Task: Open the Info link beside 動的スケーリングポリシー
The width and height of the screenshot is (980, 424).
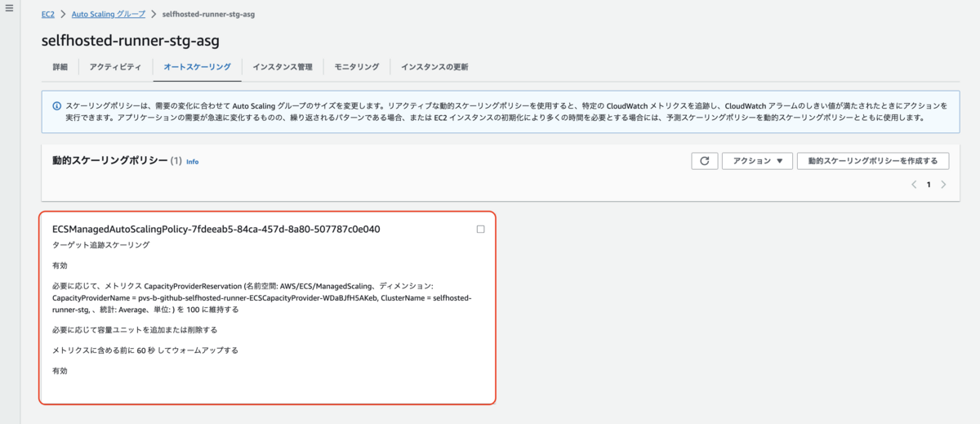Action: [192, 162]
